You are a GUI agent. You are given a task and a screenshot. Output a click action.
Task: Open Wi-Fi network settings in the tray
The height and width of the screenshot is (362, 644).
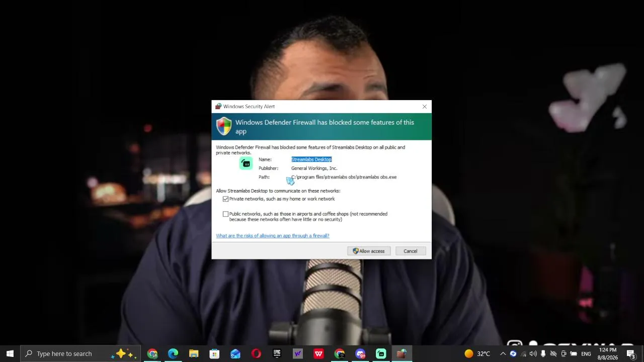pyautogui.click(x=523, y=354)
